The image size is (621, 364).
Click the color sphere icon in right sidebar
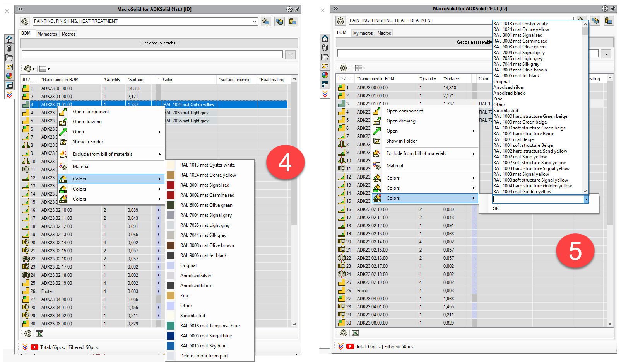coord(325,75)
